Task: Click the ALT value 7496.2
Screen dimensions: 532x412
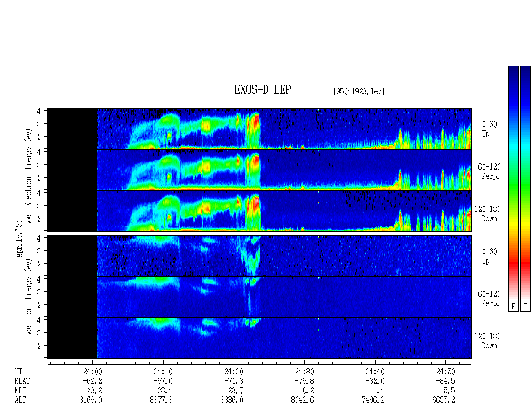Action: [373, 400]
